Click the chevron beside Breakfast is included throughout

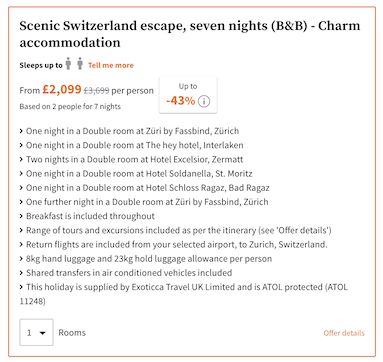[x=21, y=216]
